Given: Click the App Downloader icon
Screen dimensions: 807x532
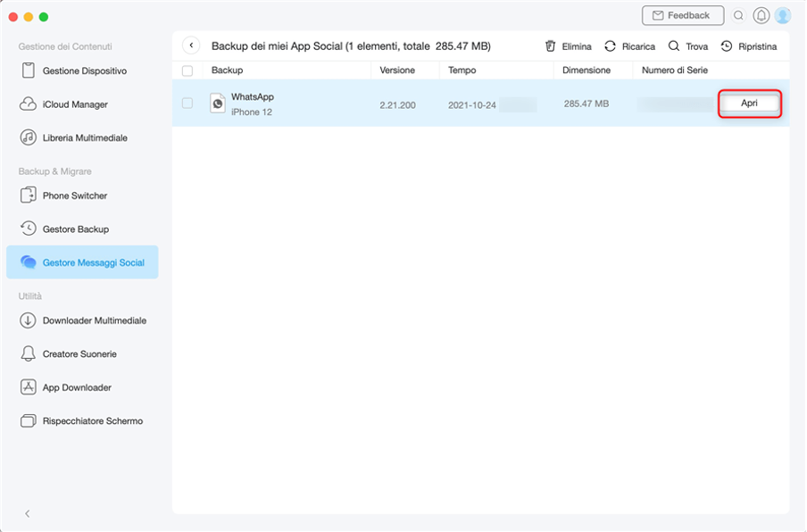Looking at the screenshot, I should (28, 387).
